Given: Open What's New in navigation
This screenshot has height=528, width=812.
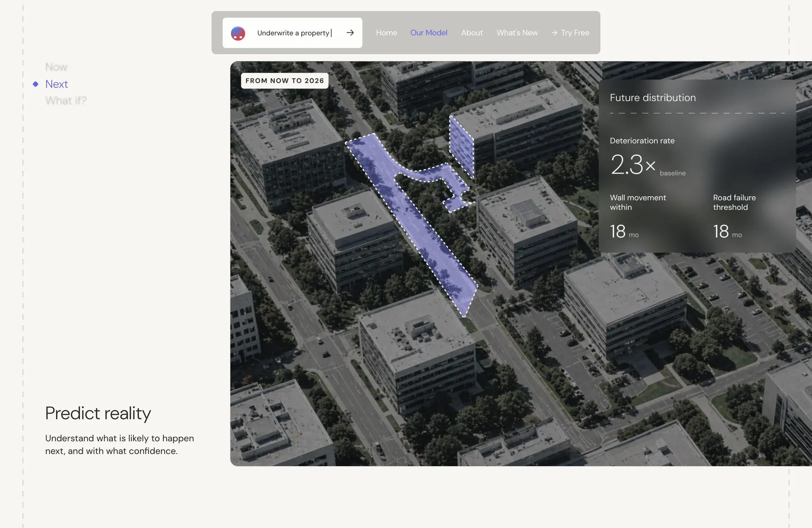Looking at the screenshot, I should click(517, 32).
